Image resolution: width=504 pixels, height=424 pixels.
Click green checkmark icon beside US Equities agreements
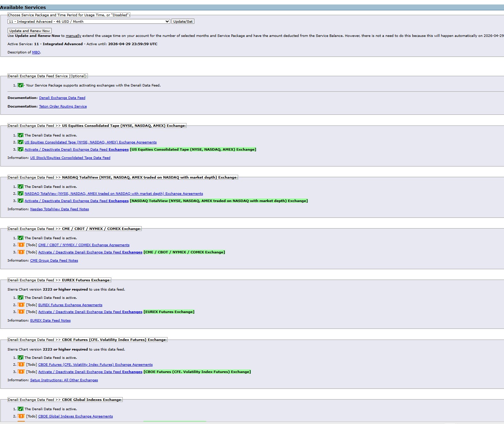(x=20, y=142)
